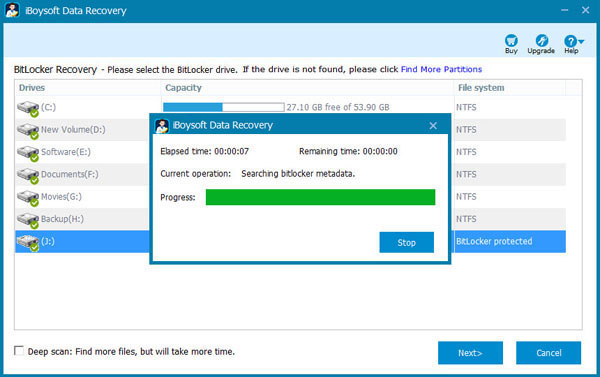600x377 pixels.
Task: Click the C: drive capacity bar
Action: click(223, 107)
